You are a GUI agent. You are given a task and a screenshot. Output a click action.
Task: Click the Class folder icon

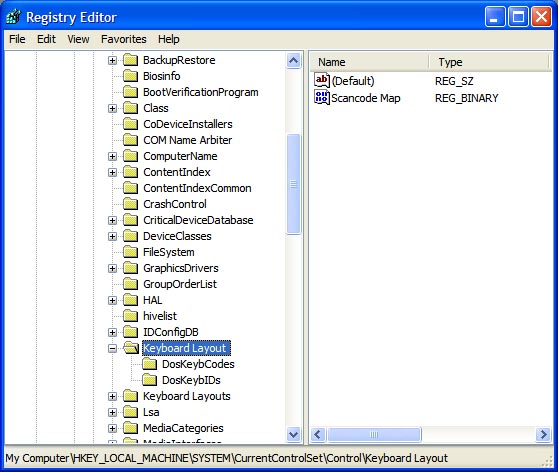131,108
